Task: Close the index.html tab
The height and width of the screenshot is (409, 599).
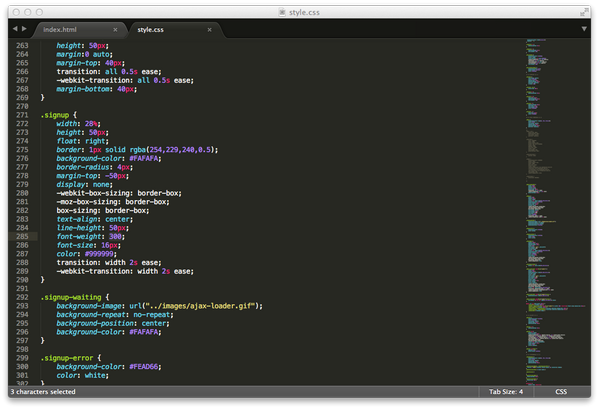Action: (115, 29)
